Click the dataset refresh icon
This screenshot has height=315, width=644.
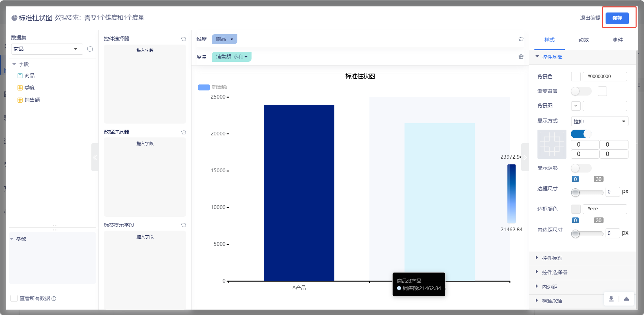pyautogui.click(x=90, y=49)
